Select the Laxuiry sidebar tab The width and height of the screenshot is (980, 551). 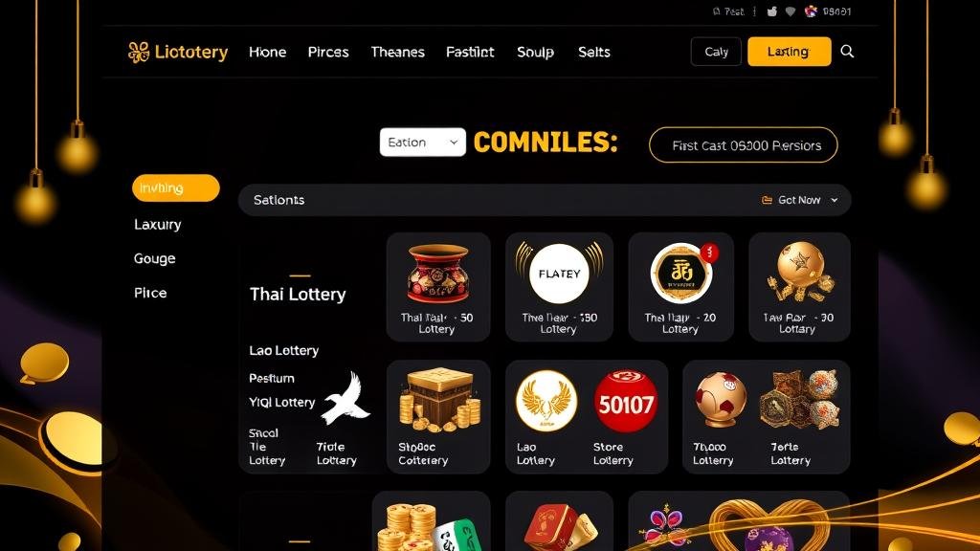tap(158, 224)
